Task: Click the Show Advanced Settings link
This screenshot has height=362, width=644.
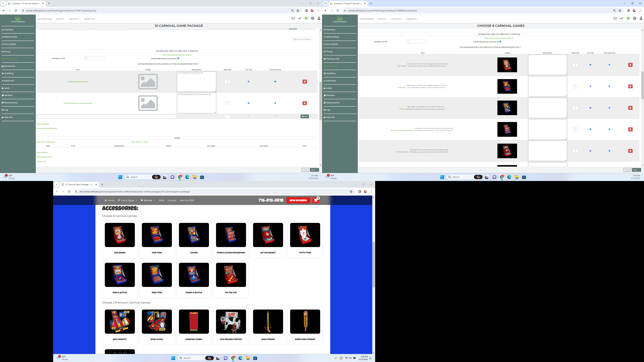Action: pos(46,128)
